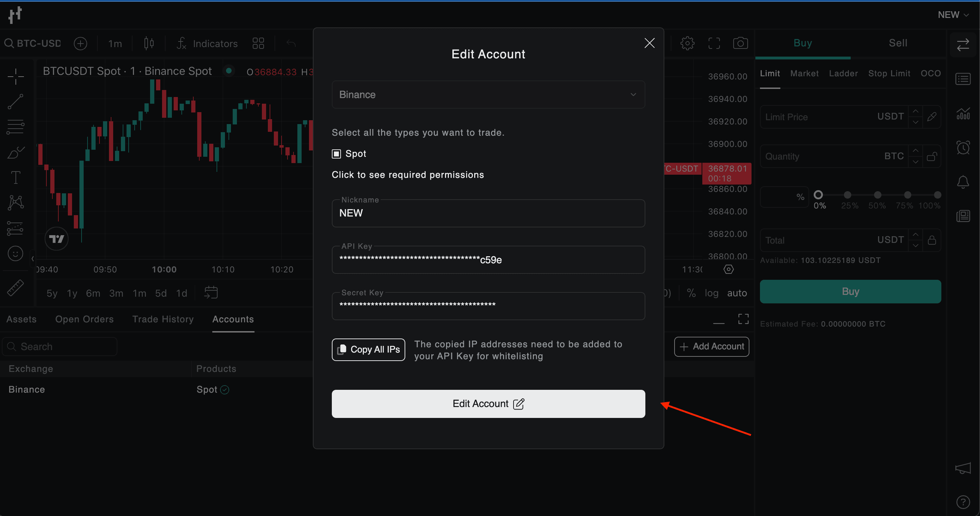Image resolution: width=980 pixels, height=516 pixels.
Task: Set amount slider to 25%
Action: click(x=847, y=195)
